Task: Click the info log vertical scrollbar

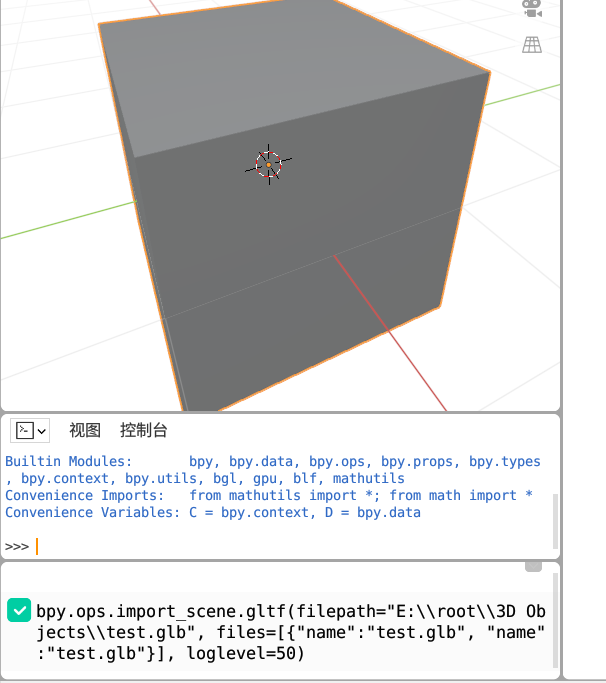Action: [x=555, y=620]
